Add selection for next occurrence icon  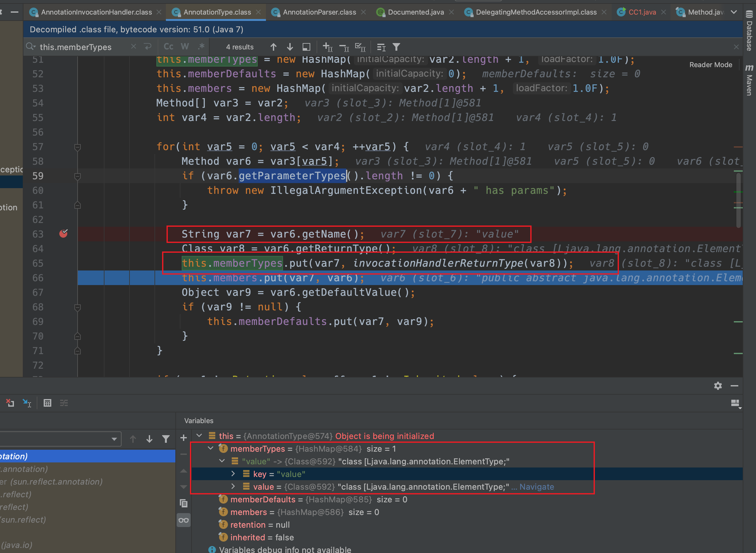tap(327, 47)
